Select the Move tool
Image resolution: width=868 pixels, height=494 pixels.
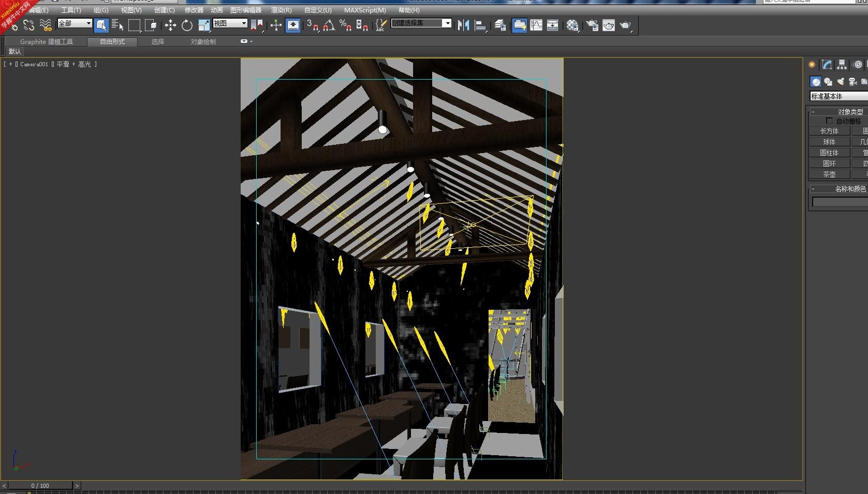pyautogui.click(x=170, y=25)
